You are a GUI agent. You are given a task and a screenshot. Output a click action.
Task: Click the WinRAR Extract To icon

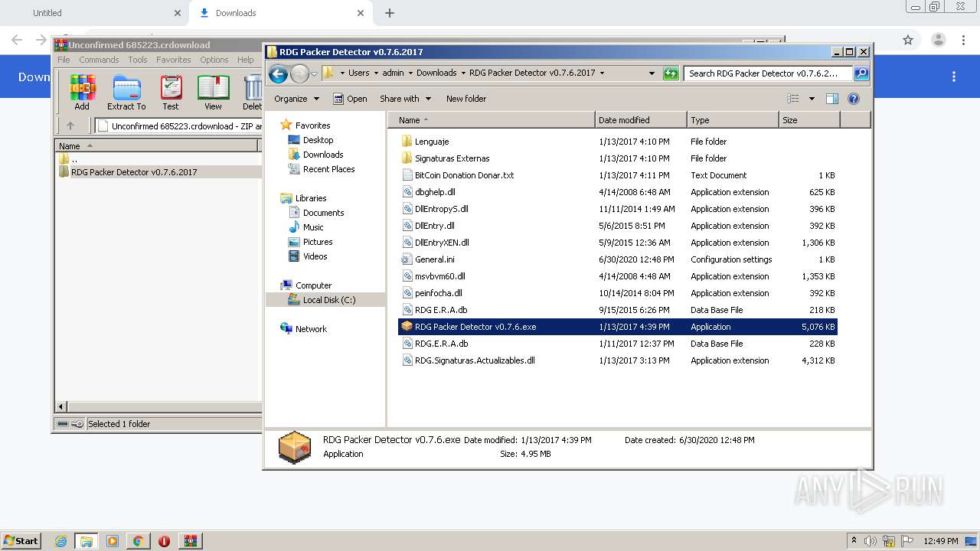pos(126,92)
